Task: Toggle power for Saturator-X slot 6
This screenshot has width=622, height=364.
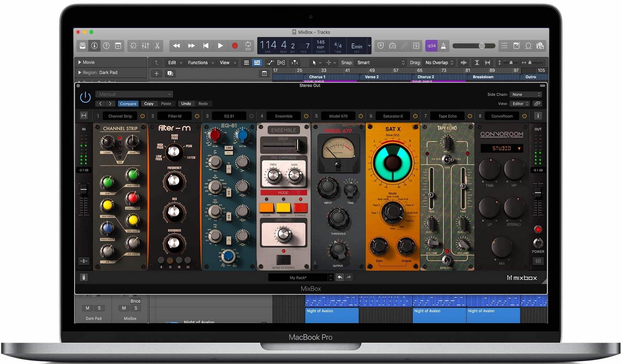Action: [x=415, y=116]
